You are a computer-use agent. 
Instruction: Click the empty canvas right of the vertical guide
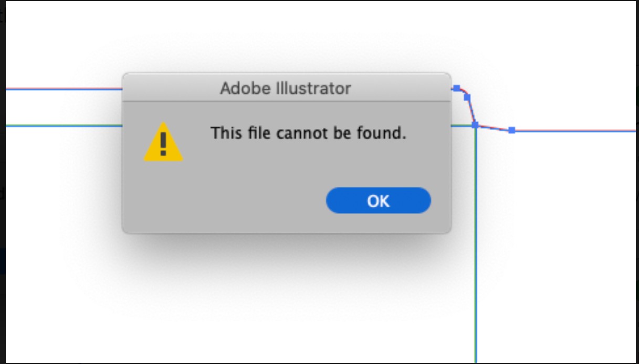coord(557,236)
